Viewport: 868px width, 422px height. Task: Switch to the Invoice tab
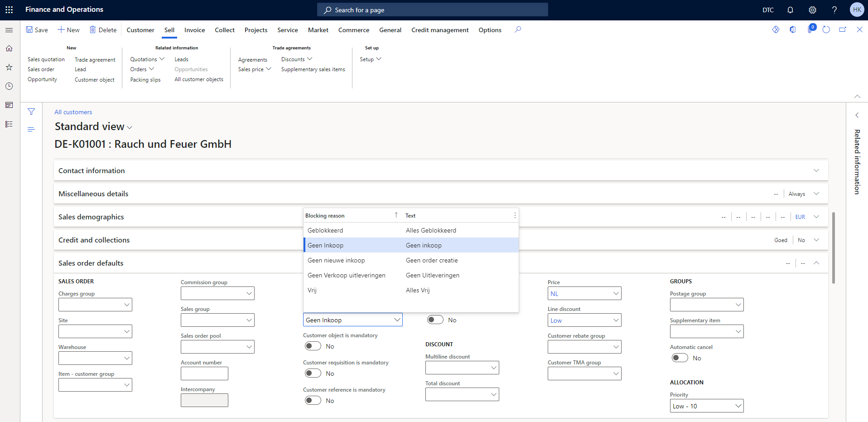[x=194, y=30]
